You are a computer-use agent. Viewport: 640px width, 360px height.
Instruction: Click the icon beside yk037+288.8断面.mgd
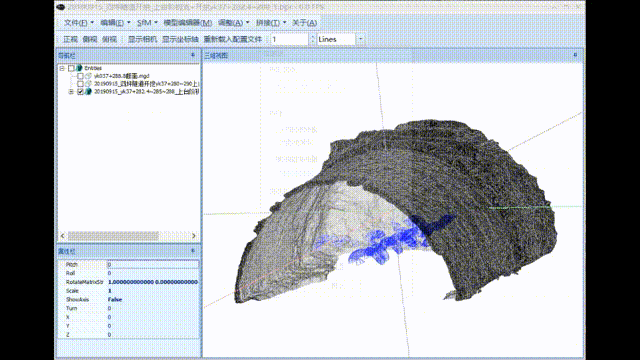click(x=88, y=76)
